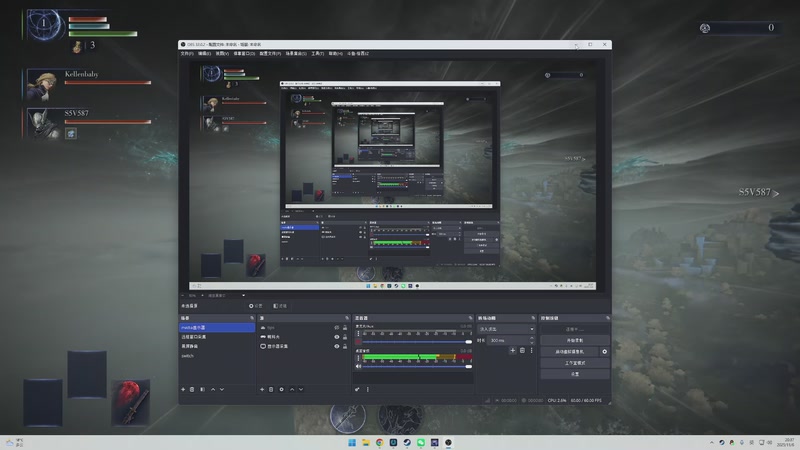The image size is (800, 450).
Task: Open advanced audio properties gears icon in mixer
Action: (357, 389)
